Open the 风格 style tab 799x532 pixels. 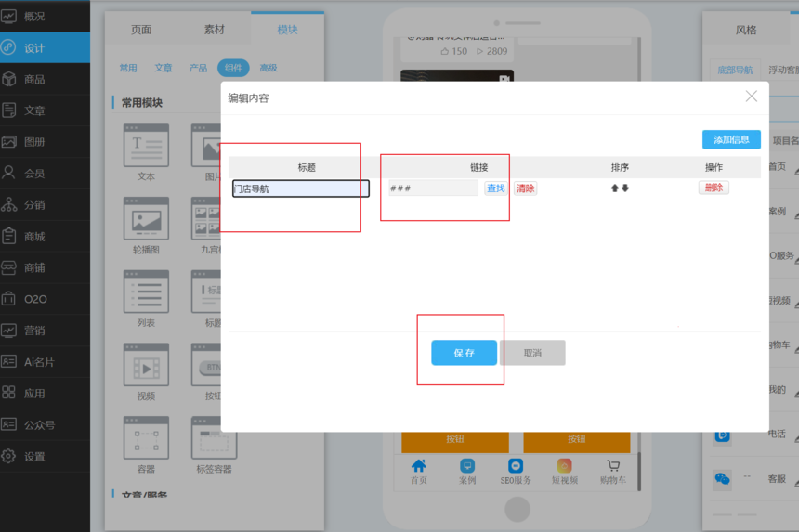(x=746, y=30)
